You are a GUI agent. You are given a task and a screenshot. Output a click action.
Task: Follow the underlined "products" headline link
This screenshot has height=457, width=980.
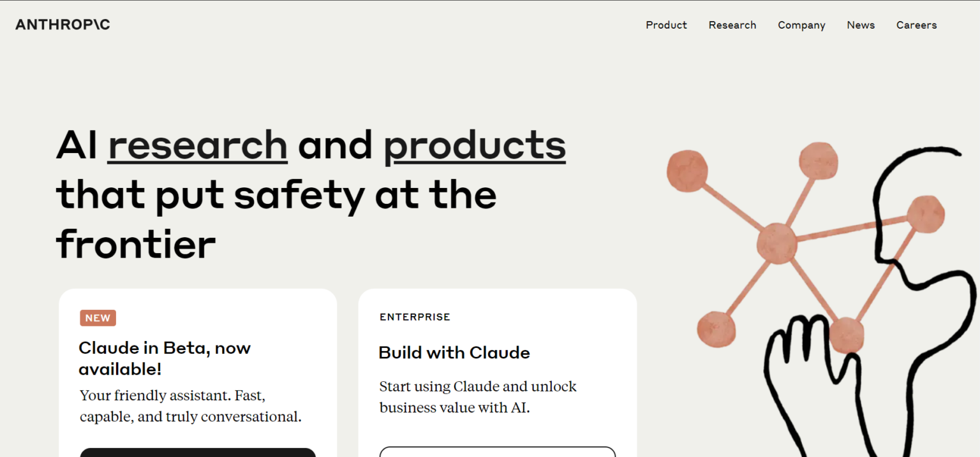tap(474, 145)
